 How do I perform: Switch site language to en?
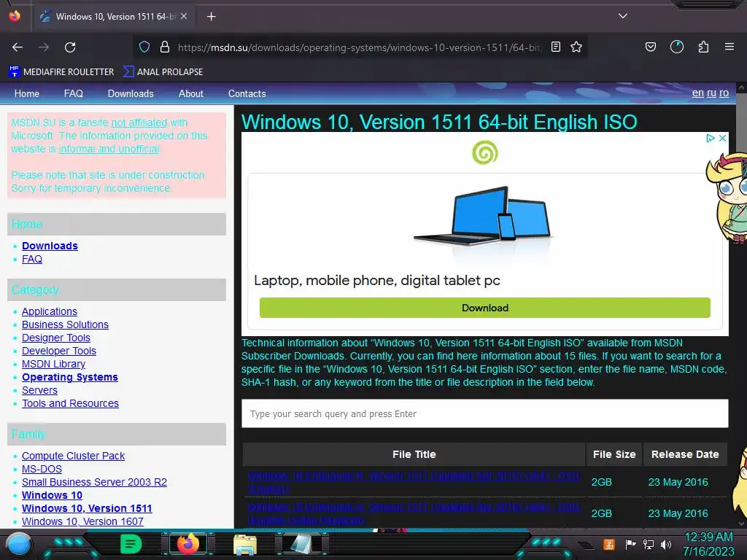697,93
